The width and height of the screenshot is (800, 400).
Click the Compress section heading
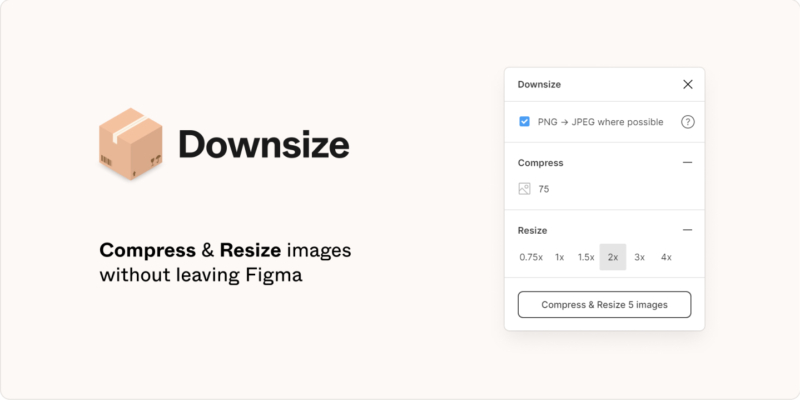coord(540,162)
